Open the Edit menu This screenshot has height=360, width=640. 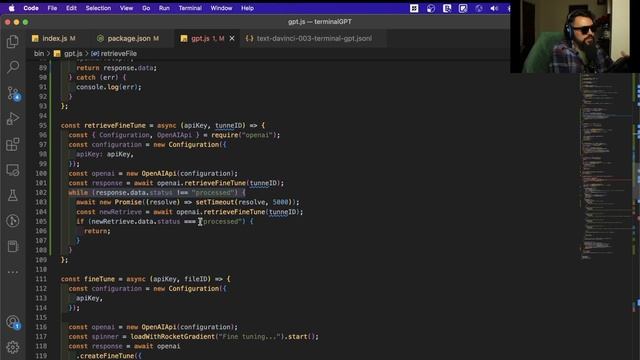tap(71, 8)
